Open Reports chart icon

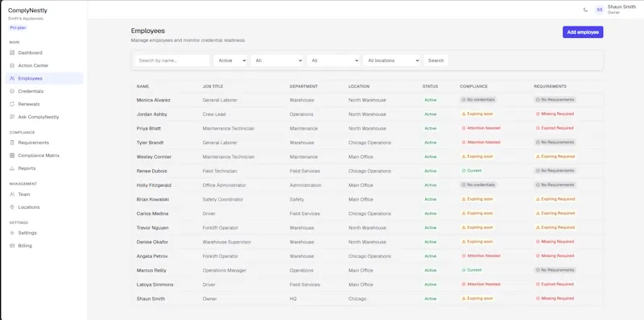tap(12, 168)
